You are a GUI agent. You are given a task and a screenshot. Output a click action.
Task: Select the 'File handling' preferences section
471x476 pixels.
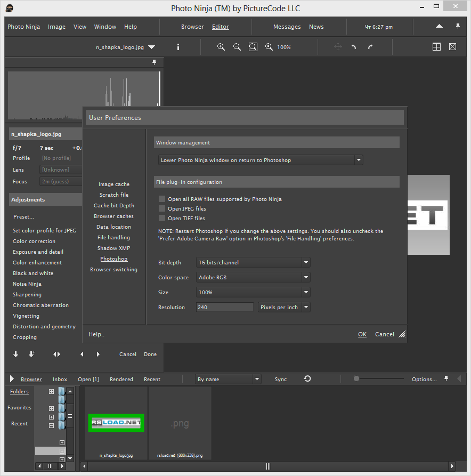tap(113, 237)
